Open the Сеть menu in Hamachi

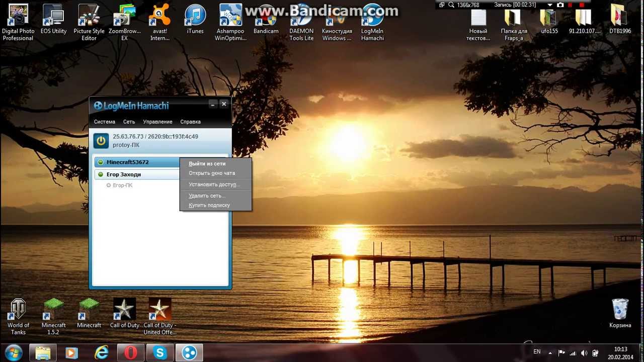(129, 122)
